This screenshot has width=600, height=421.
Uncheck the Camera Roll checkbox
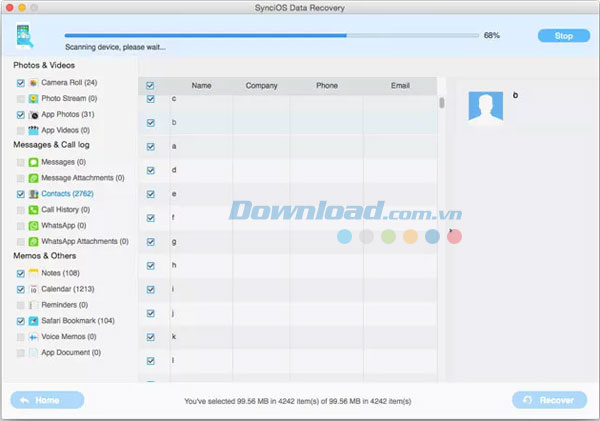pos(21,83)
